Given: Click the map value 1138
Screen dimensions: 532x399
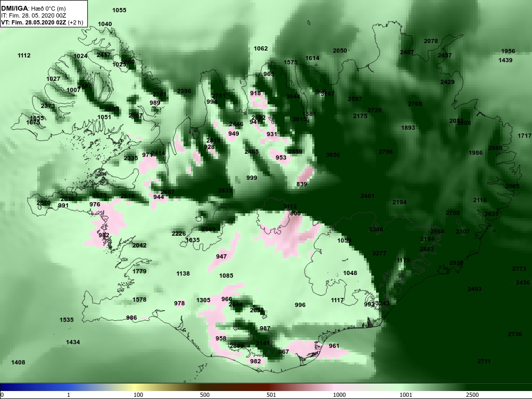Looking at the screenshot, I should tap(183, 273).
